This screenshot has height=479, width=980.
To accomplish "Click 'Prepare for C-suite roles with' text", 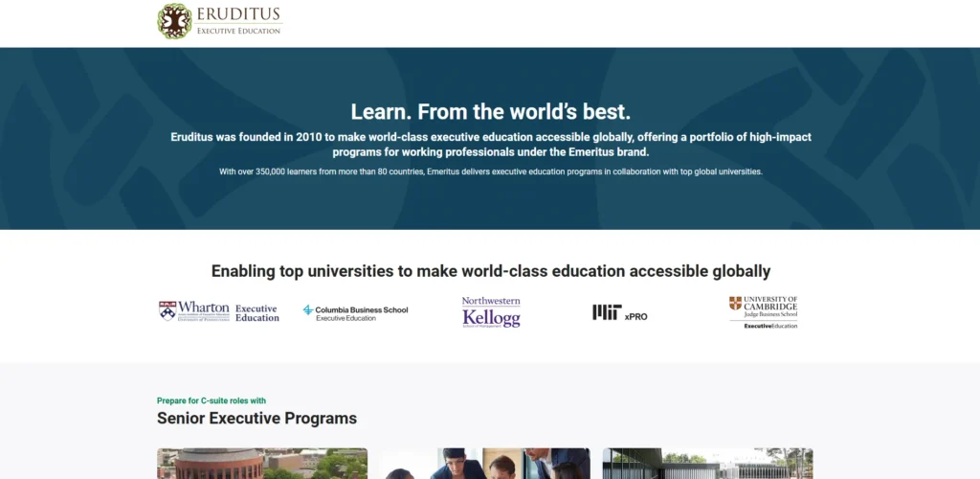I will pos(212,400).
